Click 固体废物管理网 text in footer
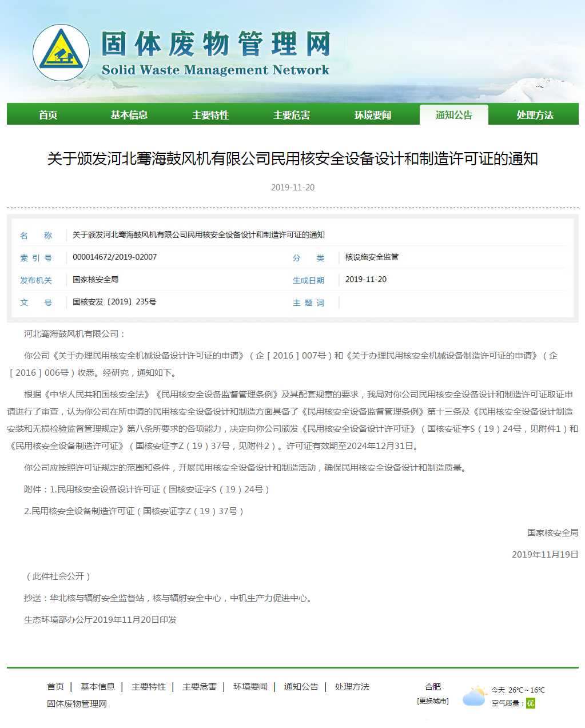Viewport: 585px width, 728px height. 77,703
